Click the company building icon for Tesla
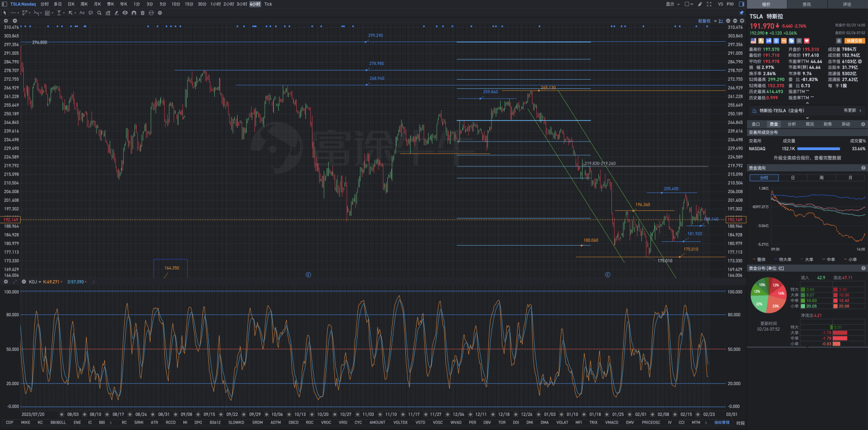Screen dimensions: 868x430 (754, 111)
